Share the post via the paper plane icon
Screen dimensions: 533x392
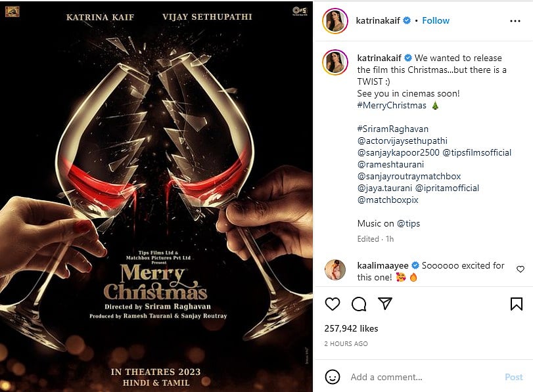pos(385,303)
